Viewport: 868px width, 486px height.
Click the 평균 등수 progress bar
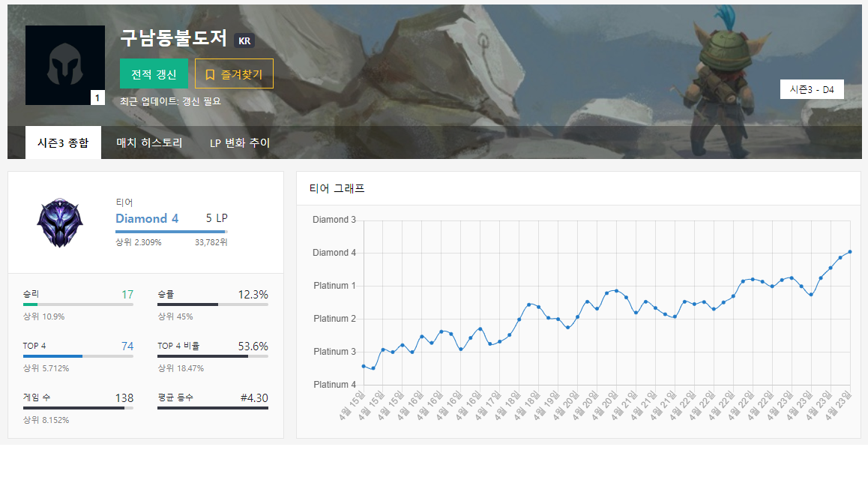click(x=212, y=408)
